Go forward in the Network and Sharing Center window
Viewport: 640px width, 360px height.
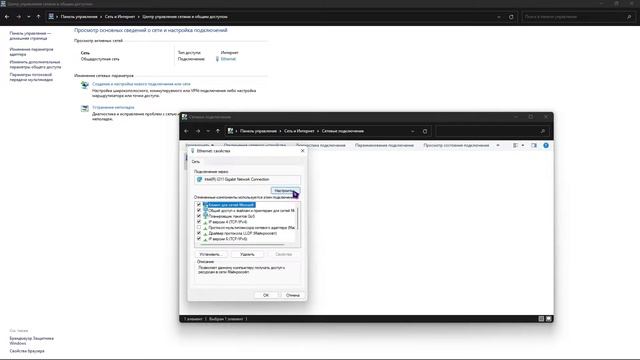coord(18,17)
